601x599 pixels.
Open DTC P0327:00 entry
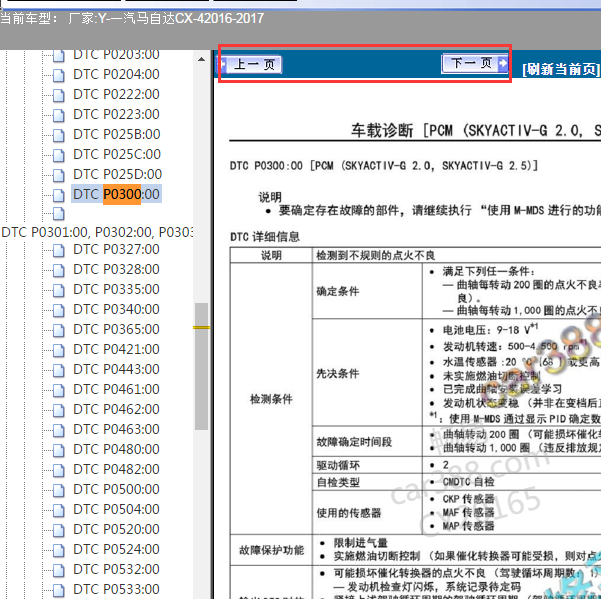[116, 249]
